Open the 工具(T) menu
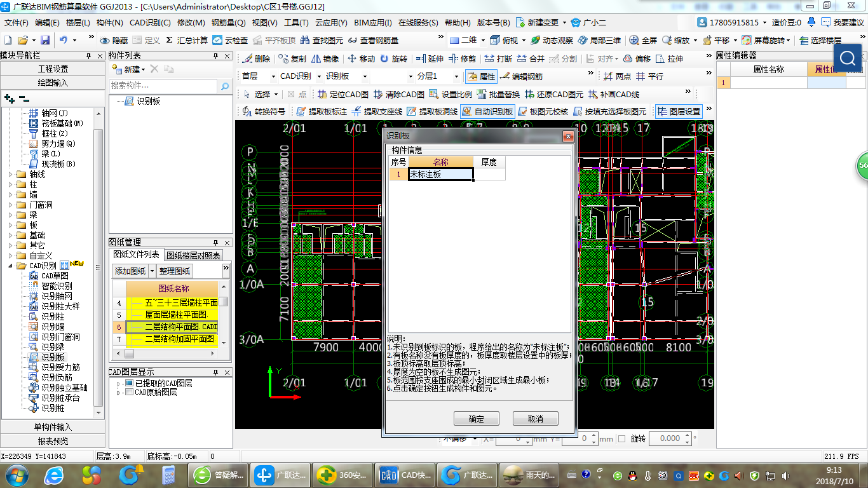This screenshot has width=868, height=488. pyautogui.click(x=296, y=22)
